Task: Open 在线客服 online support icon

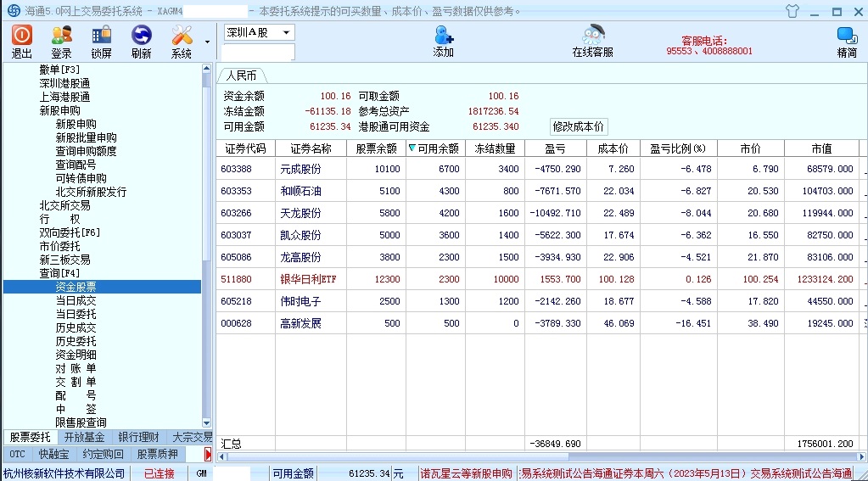Action: 592,41
